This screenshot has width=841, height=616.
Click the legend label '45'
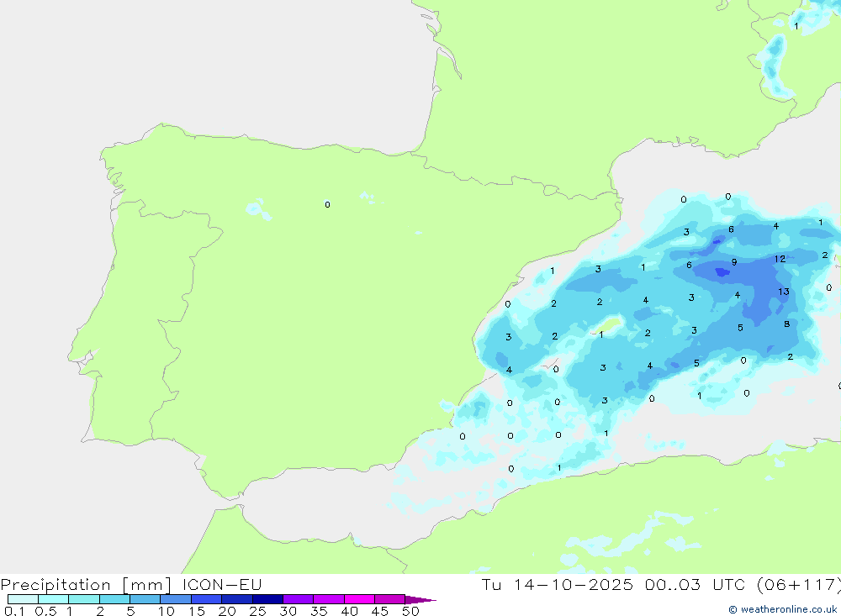(380, 611)
